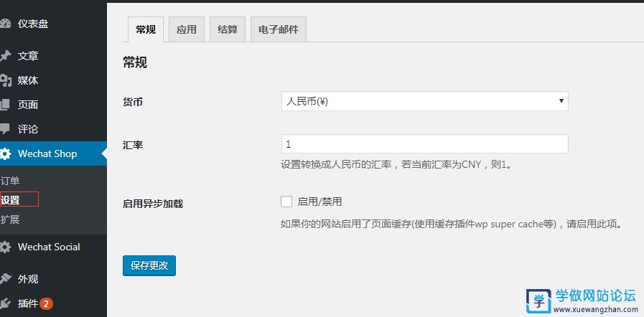
Task: Click the gear icon beside Wechat Social
Action: [5, 247]
